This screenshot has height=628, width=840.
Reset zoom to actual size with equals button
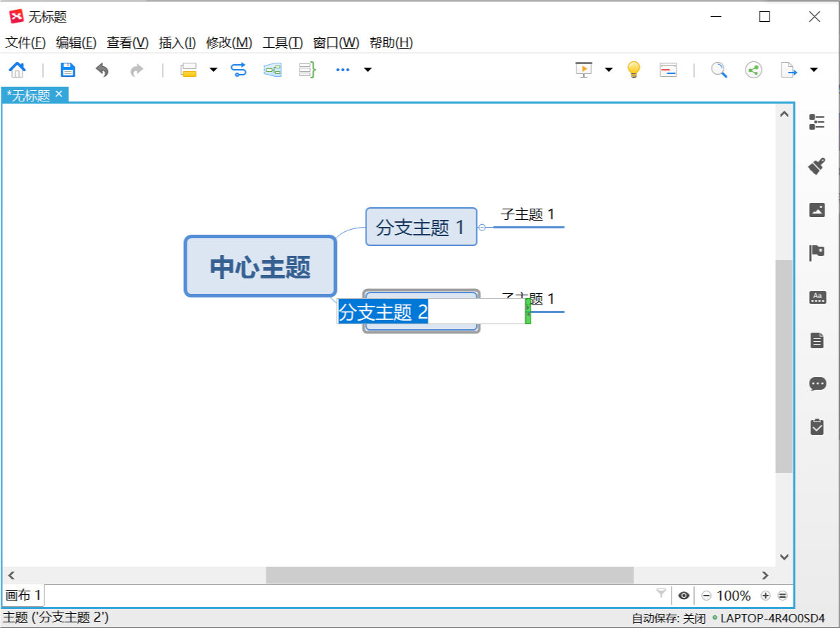(x=783, y=596)
